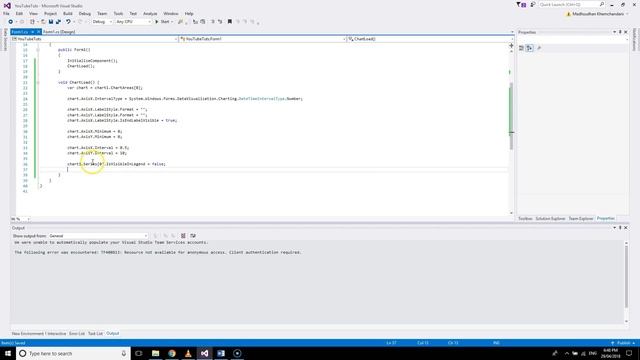This screenshot has width=640, height=360.
Task: Click the uncomment lines toolbar icon
Action: [x=220, y=22]
